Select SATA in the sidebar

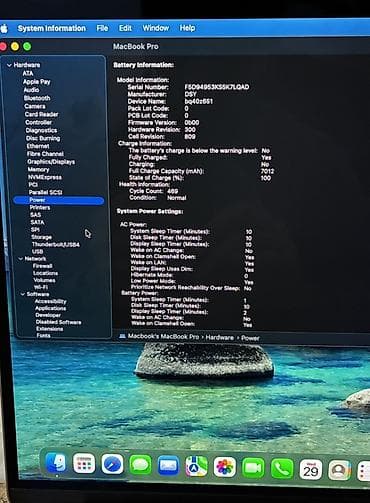coord(37,222)
